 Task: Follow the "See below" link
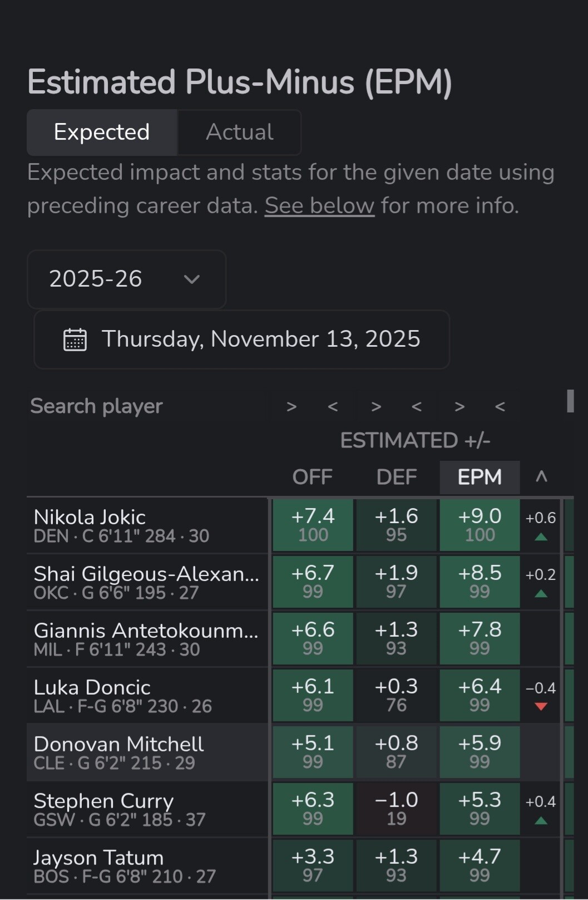coord(319,206)
